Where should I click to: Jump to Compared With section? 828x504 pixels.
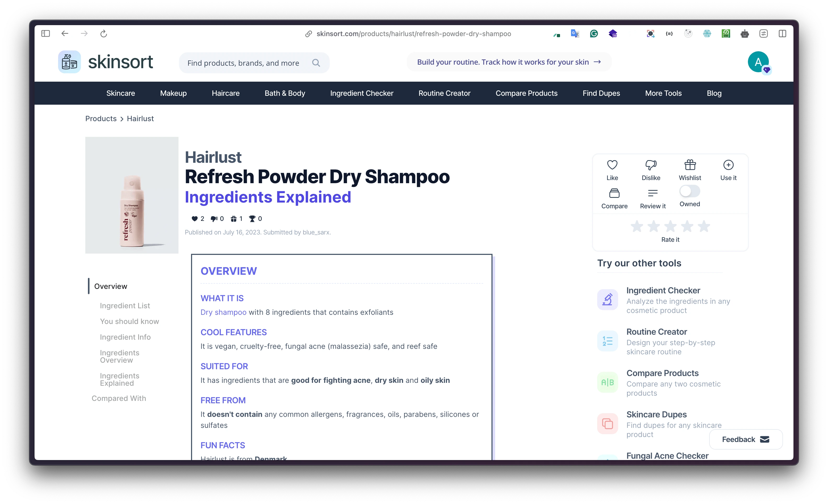119,398
